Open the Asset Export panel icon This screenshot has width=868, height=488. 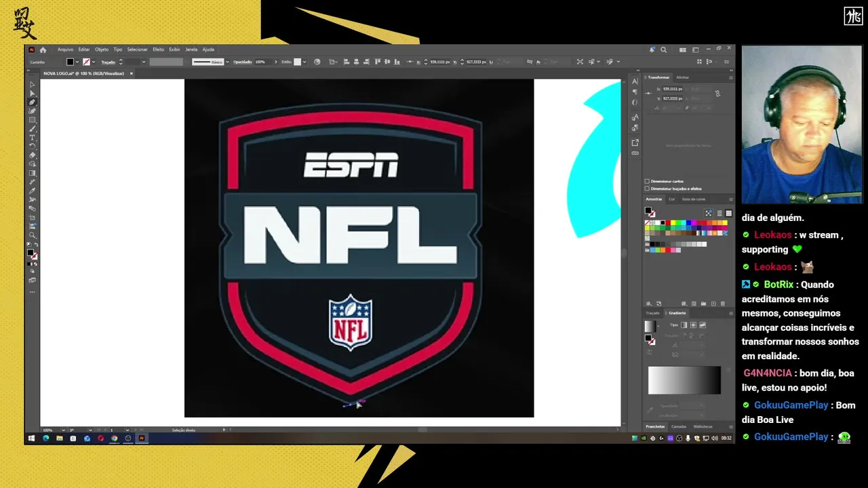tap(635, 142)
